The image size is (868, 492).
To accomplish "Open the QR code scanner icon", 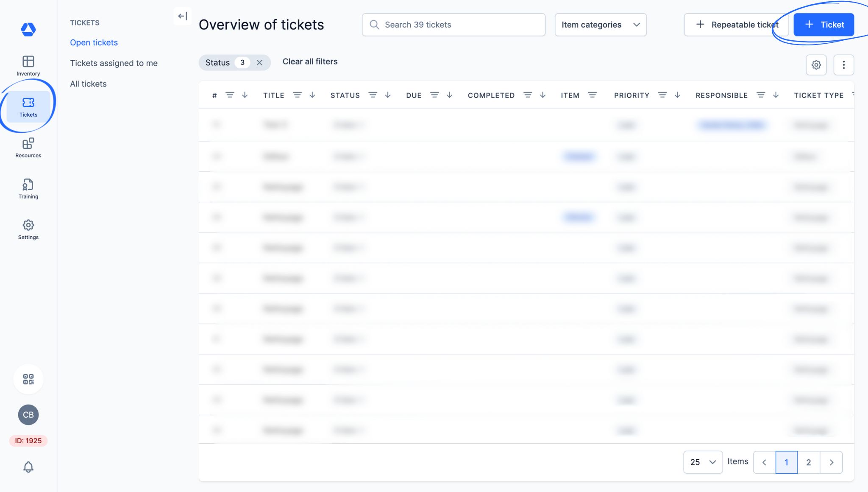I will (x=28, y=379).
